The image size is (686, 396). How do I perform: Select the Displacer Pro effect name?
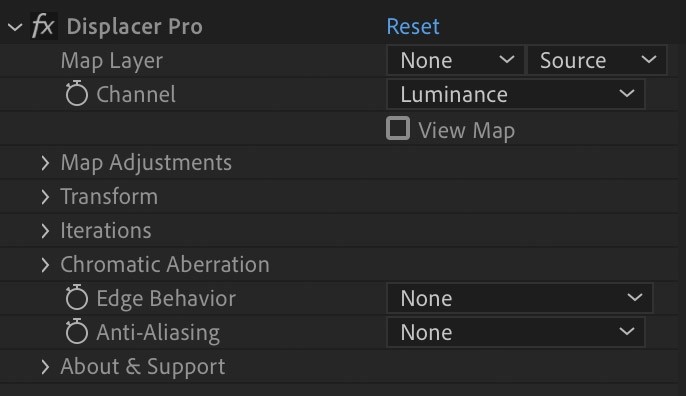point(134,26)
